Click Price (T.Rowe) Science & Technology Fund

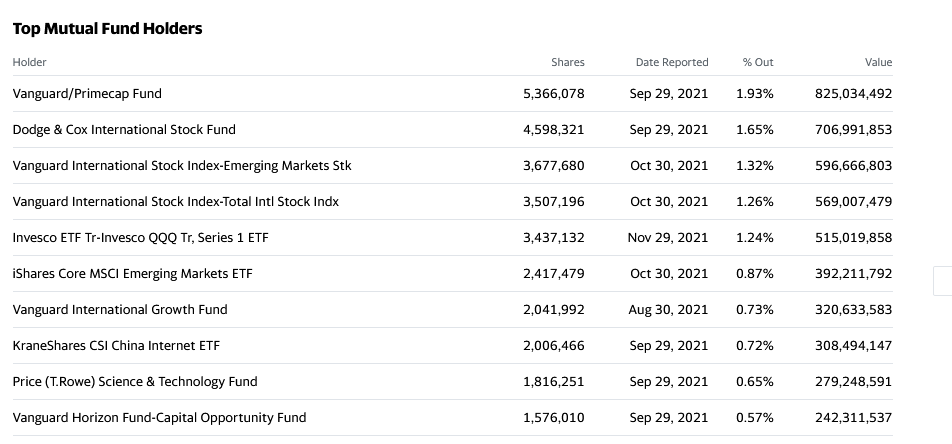(135, 381)
